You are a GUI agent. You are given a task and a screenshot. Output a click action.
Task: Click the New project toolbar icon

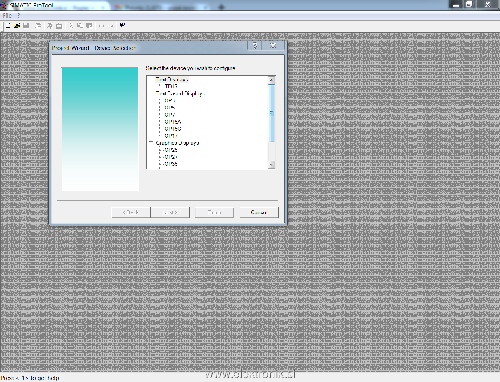pyautogui.click(x=8, y=26)
